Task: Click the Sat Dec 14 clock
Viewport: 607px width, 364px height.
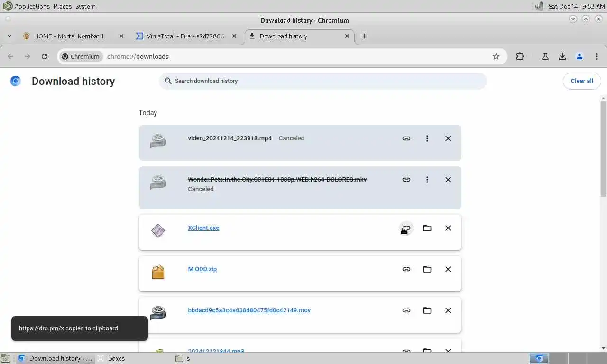Action: [576, 6]
